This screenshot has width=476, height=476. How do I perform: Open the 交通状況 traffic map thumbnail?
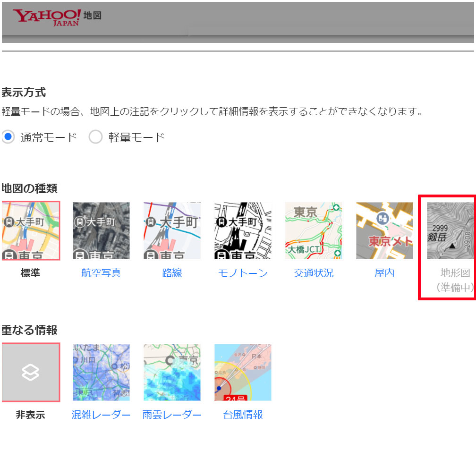[x=314, y=231]
